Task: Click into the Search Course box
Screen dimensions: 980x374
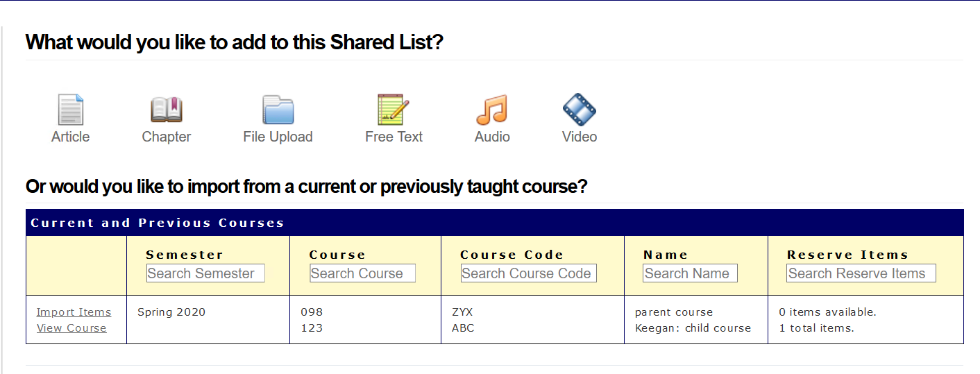Action: (x=362, y=273)
